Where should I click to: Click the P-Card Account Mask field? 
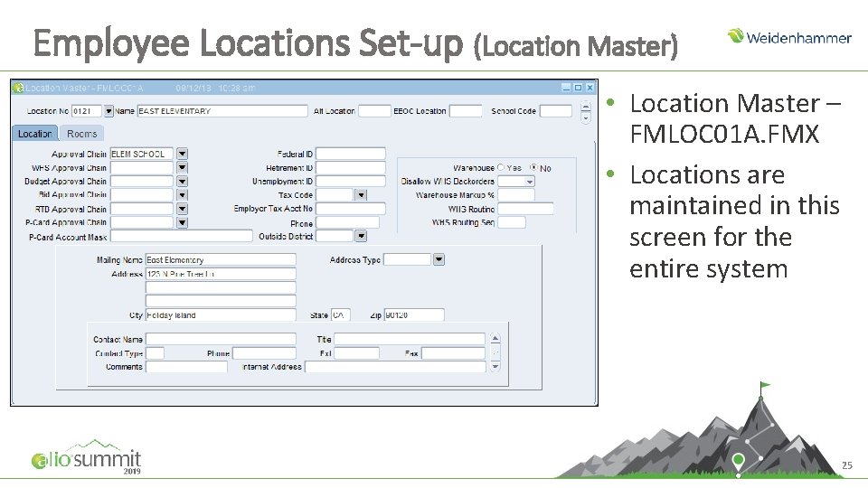pos(181,236)
